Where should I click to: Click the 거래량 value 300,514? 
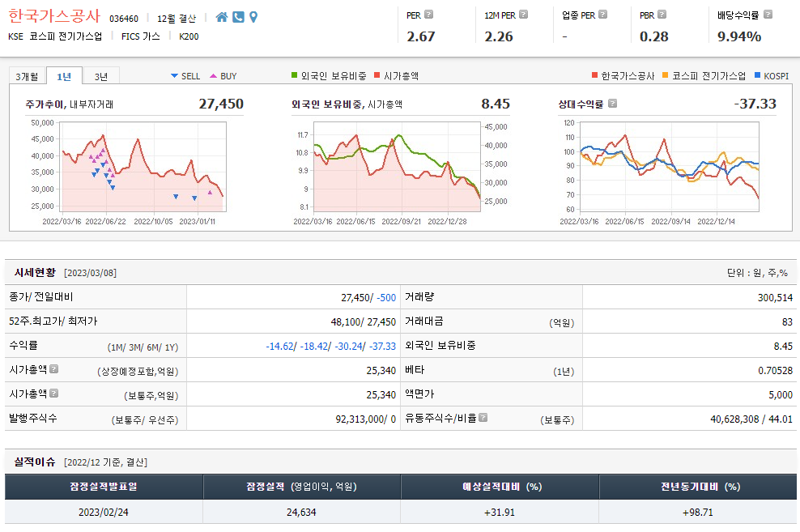775,297
